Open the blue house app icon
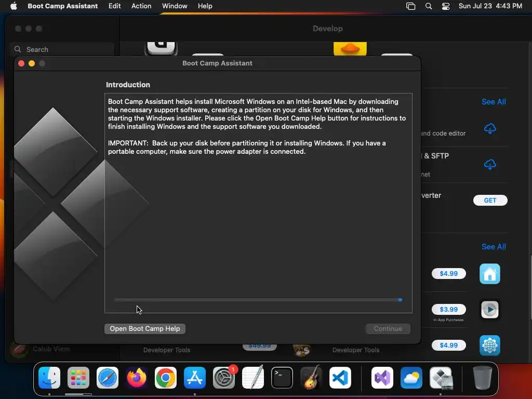The height and width of the screenshot is (399, 532). coord(489,274)
